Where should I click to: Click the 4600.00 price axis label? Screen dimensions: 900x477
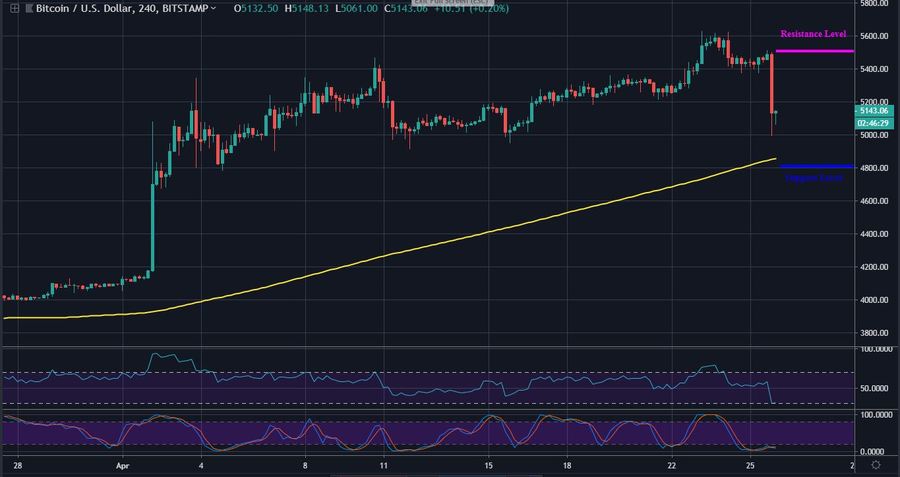(874, 201)
